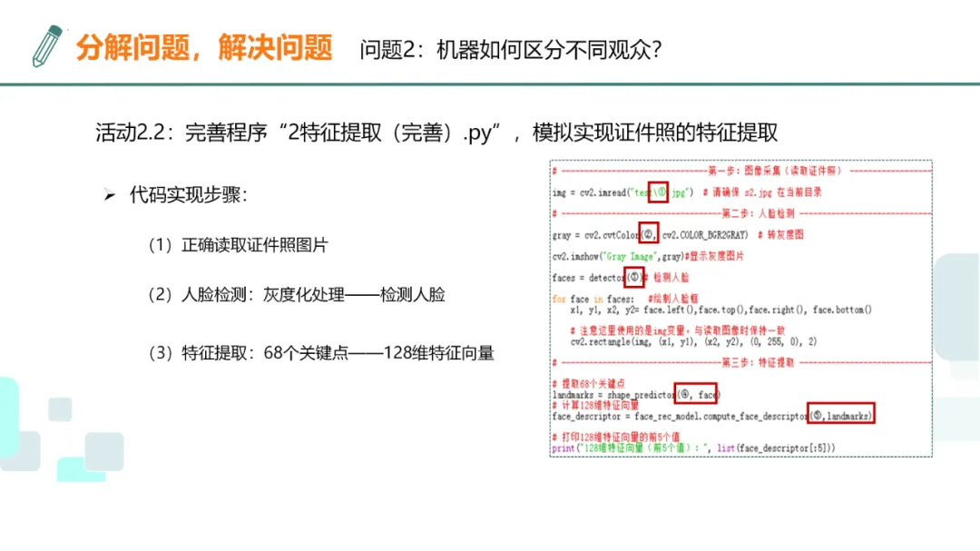Click the code comment 第一步：图像采集（读取证件照）

775,171
